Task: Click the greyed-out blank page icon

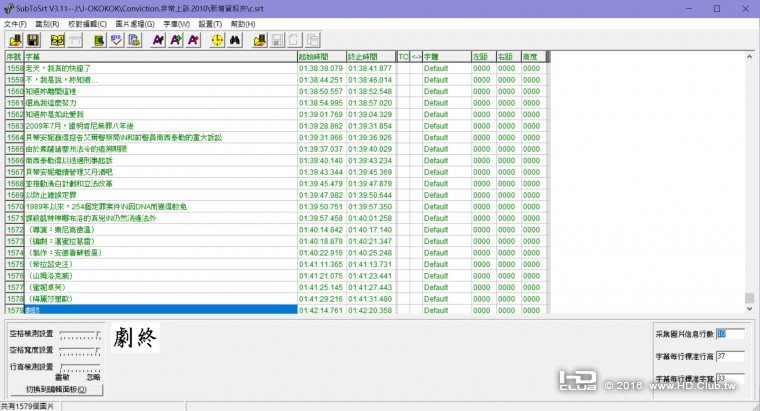Action: (x=295, y=40)
